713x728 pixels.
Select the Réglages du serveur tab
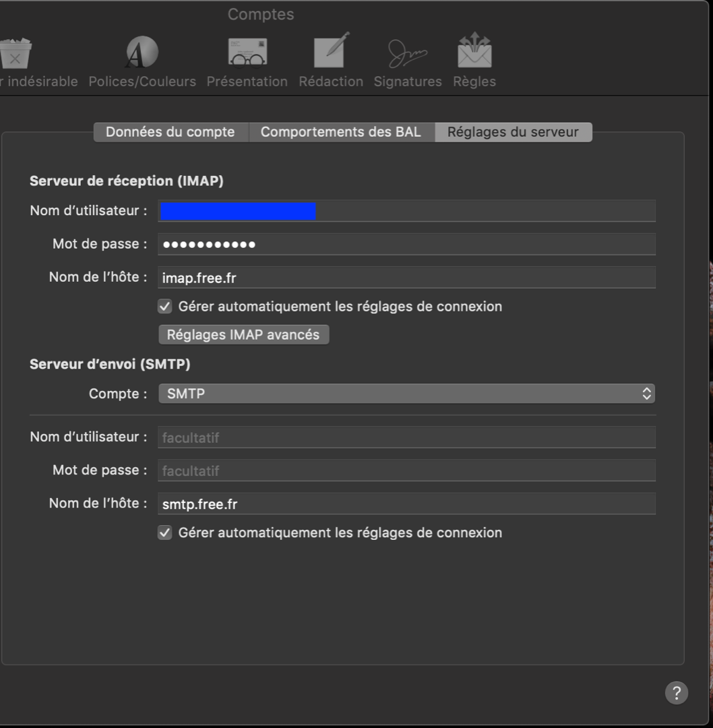click(514, 132)
